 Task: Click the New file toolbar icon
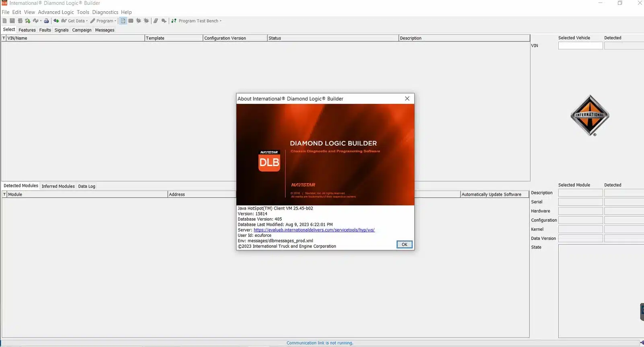point(4,21)
